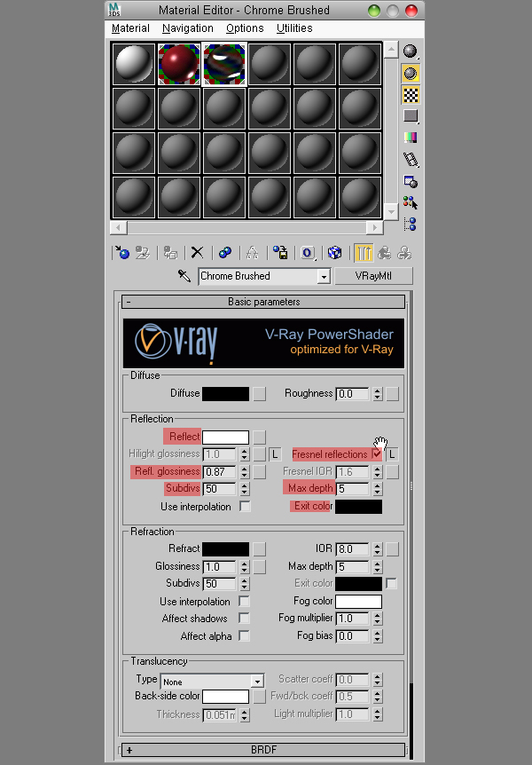Toggle Fresnel reflections checkbox
The height and width of the screenshot is (765, 532).
(x=377, y=454)
